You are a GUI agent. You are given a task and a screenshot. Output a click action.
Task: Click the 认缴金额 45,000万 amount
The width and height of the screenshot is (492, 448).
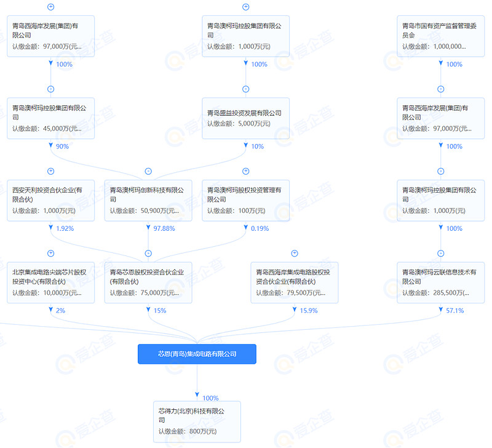coord(47,129)
